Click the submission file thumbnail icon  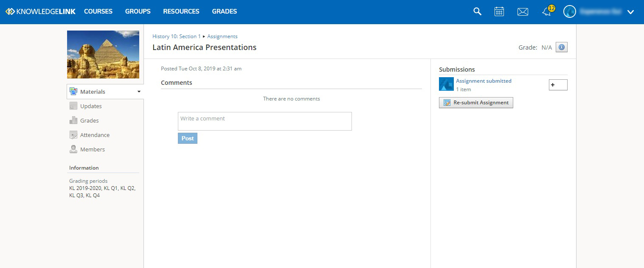[446, 84]
